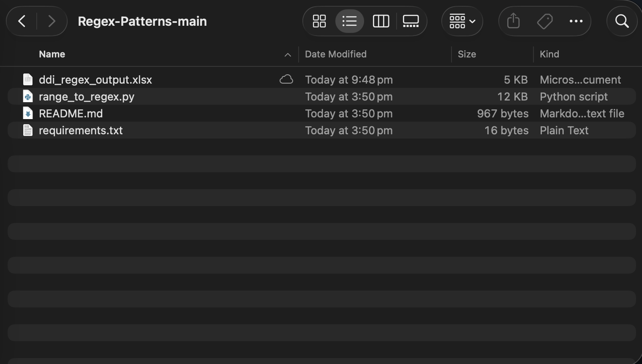
Task: Click the '16 bytes' size cell
Action: [x=506, y=130]
